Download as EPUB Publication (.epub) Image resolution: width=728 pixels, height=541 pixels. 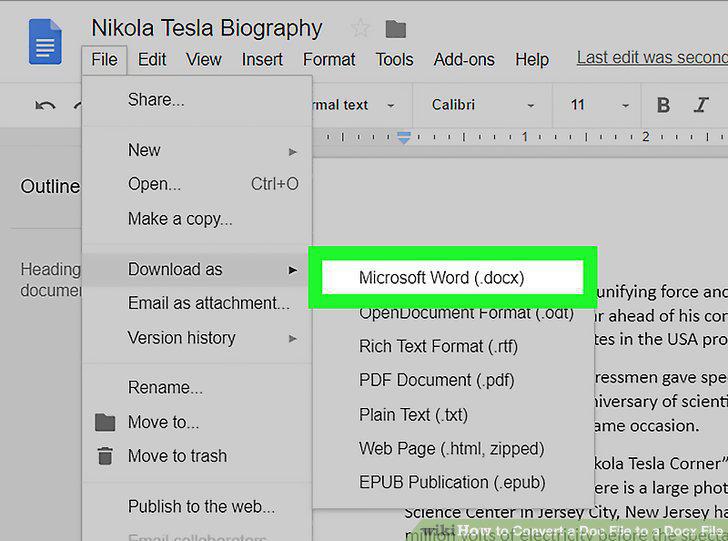454,482
